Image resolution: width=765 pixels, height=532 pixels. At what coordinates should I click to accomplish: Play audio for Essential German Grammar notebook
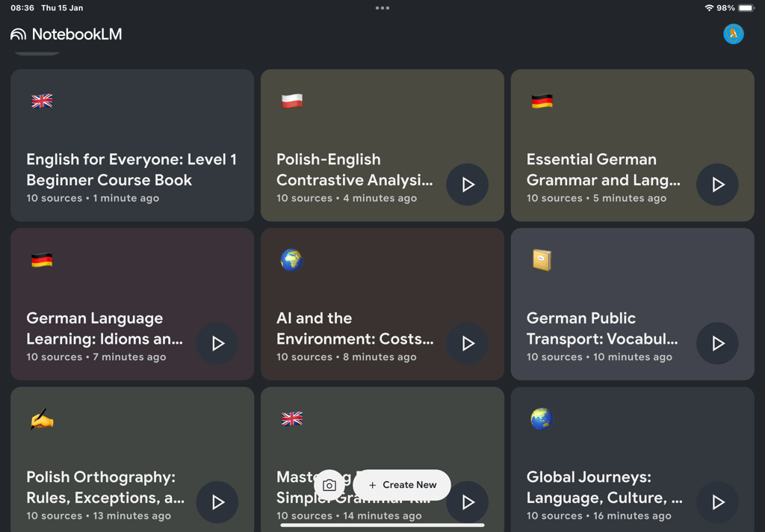pyautogui.click(x=717, y=185)
